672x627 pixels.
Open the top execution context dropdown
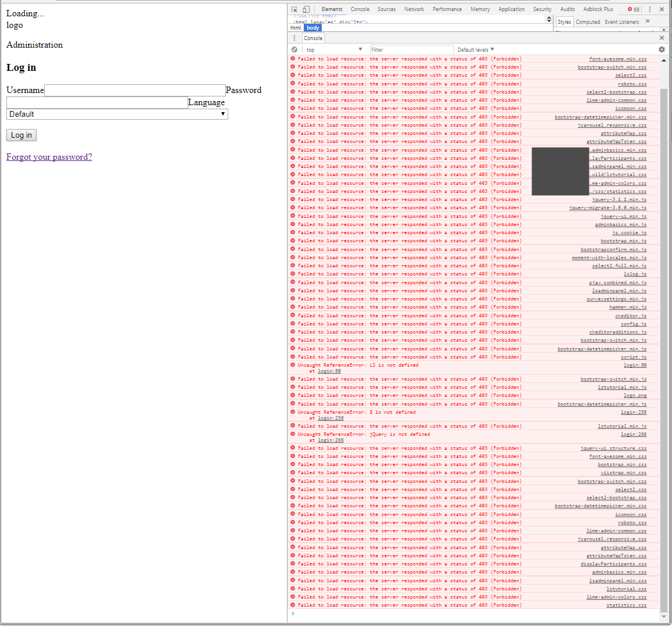pos(333,50)
